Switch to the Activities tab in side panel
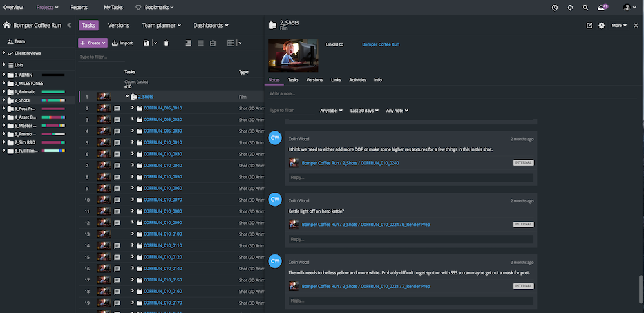The height and width of the screenshot is (313, 644). (357, 80)
